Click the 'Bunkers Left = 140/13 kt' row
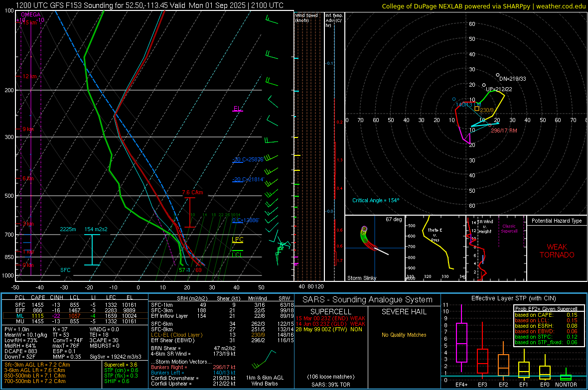This screenshot has height=390, width=588. 193,373
